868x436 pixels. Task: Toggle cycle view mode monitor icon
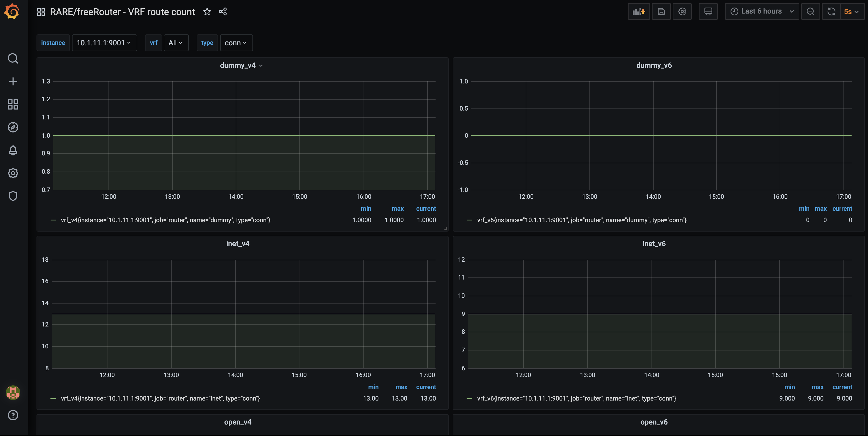(x=708, y=11)
